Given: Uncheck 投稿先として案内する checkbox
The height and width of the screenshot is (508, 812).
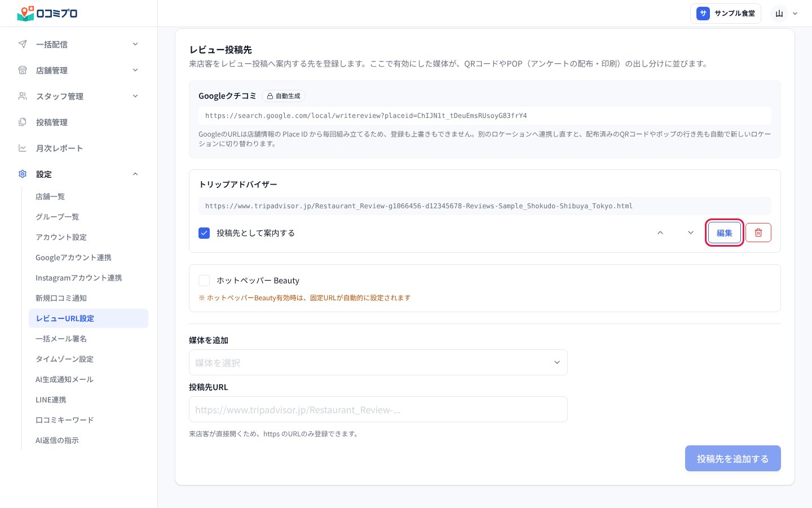Looking at the screenshot, I should pyautogui.click(x=204, y=233).
